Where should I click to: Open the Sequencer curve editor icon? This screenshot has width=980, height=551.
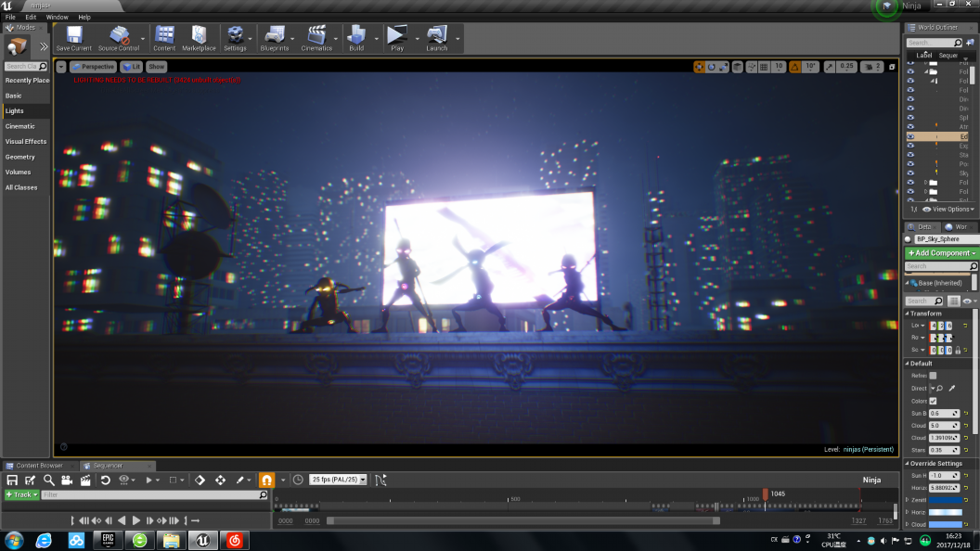pos(380,480)
